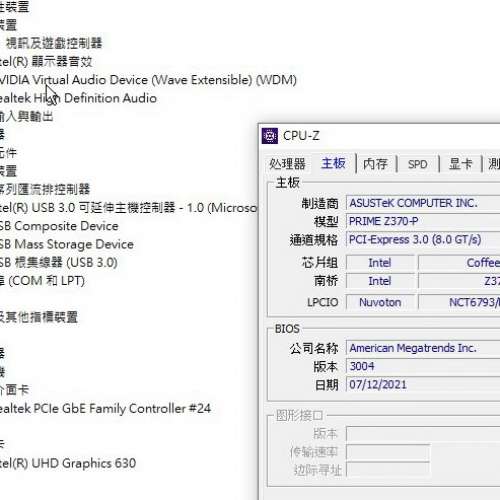Select the ASUSTeK COMPUTER INC. manufacturer field
Image resolution: width=500 pixels, height=500 pixels.
pyautogui.click(x=423, y=203)
